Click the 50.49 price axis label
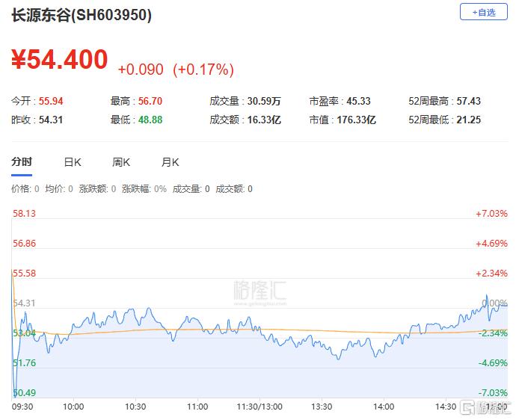This screenshot has width=516, height=420. 24,392
